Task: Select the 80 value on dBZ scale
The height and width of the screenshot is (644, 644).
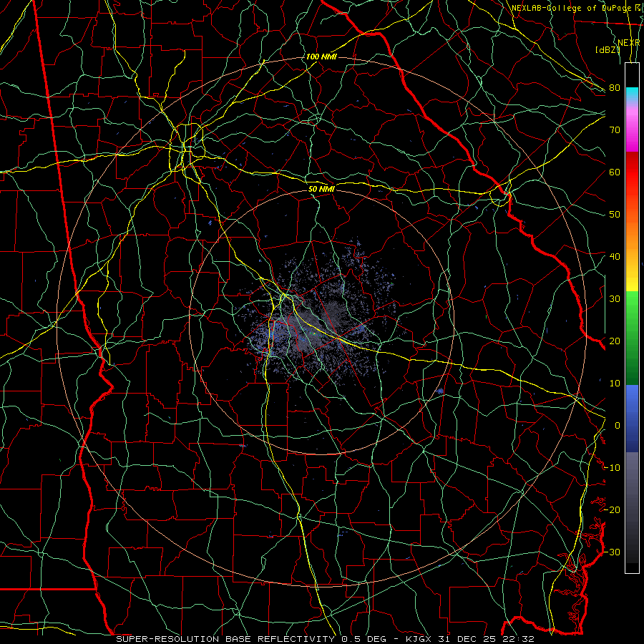Action: pyautogui.click(x=615, y=88)
